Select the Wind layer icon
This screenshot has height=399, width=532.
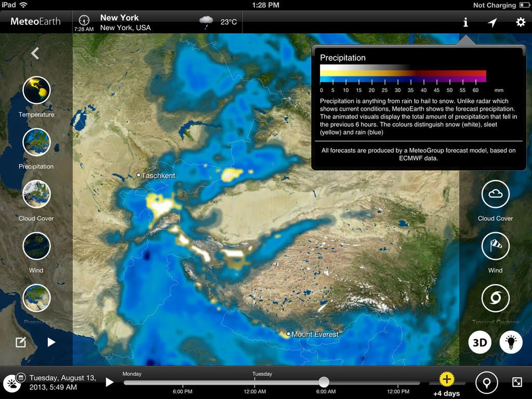[36, 245]
